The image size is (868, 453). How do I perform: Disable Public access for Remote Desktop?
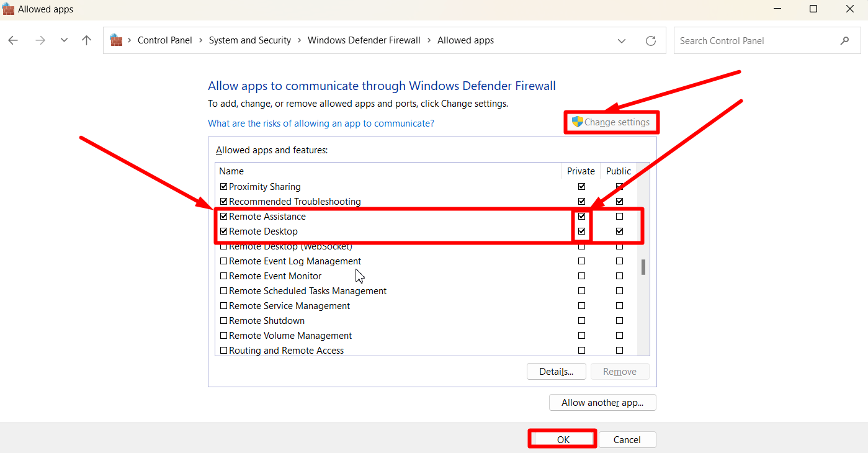(x=618, y=231)
